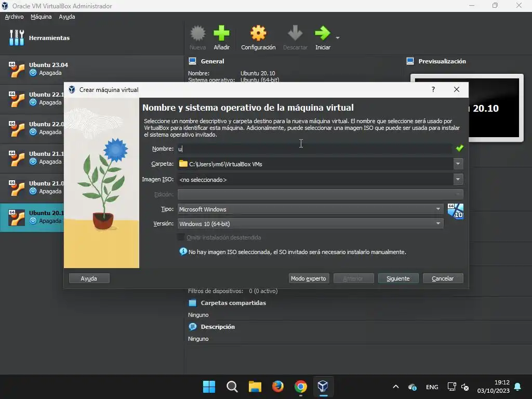Toggle Omitir instalación desatendida checkbox
Screen dimensions: 532x399
(x=181, y=237)
